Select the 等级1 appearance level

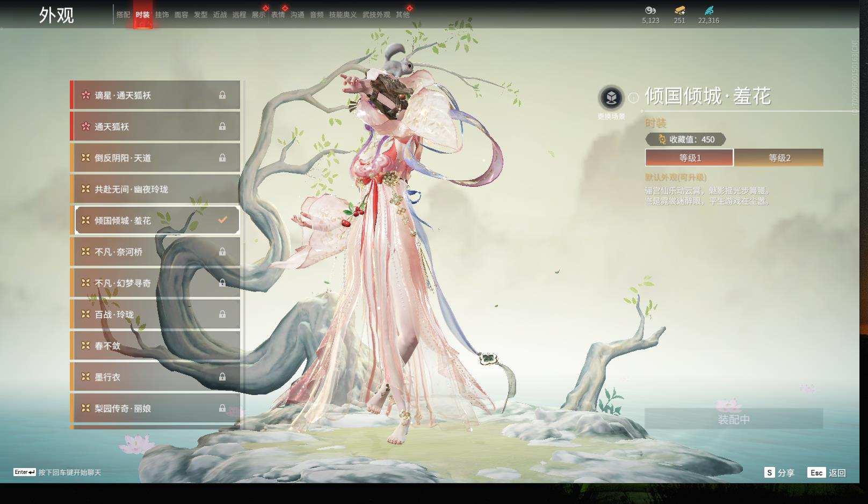point(690,158)
